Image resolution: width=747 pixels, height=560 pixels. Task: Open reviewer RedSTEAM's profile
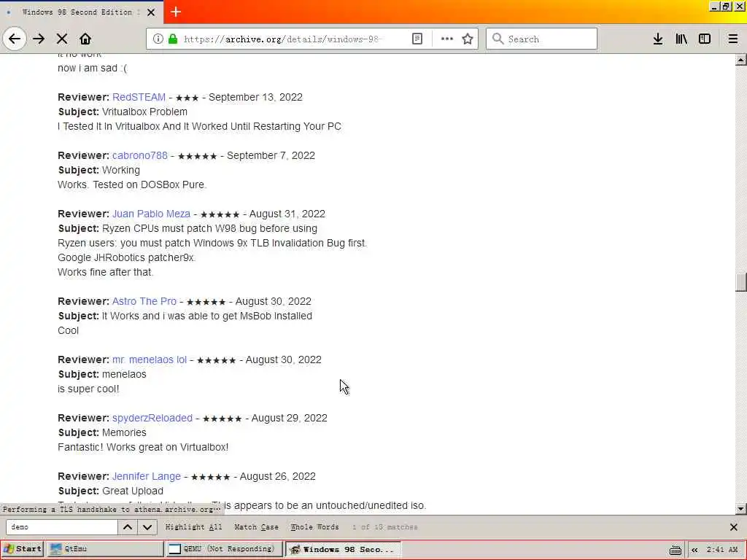click(x=139, y=97)
